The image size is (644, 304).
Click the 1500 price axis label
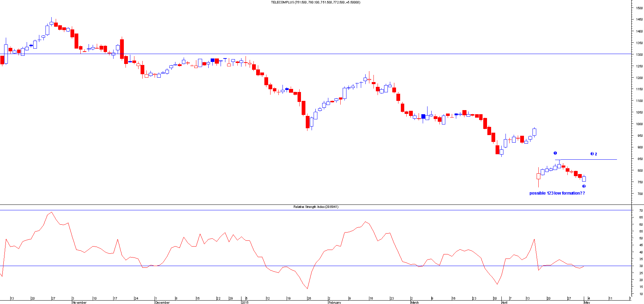[x=639, y=8]
